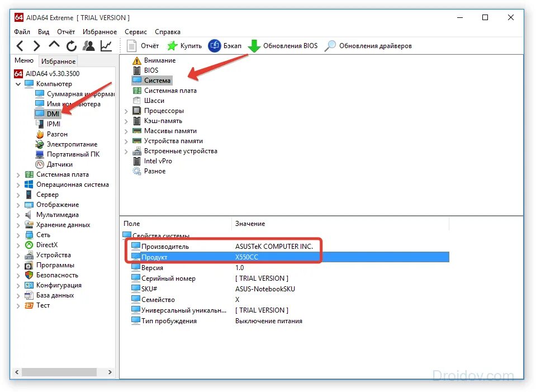Open the user profile toolbar icon
536x392 pixels.
click(x=89, y=46)
